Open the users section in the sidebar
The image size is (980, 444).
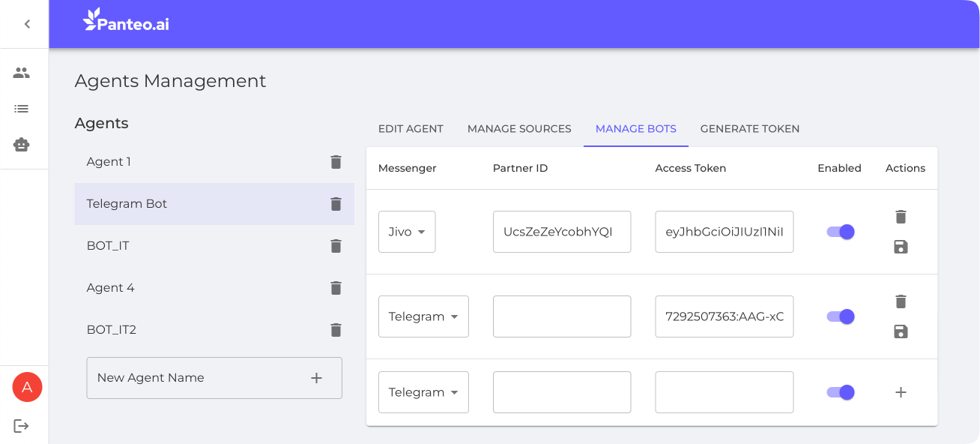(22, 73)
